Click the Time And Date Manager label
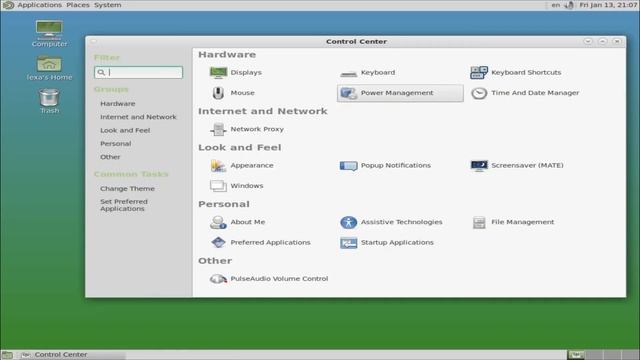This screenshot has height=360, width=640. coord(535,93)
